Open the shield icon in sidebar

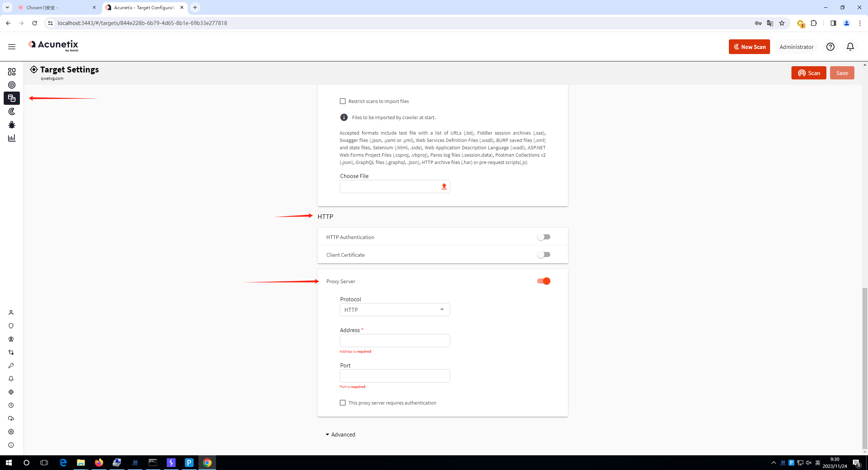pyautogui.click(x=11, y=326)
